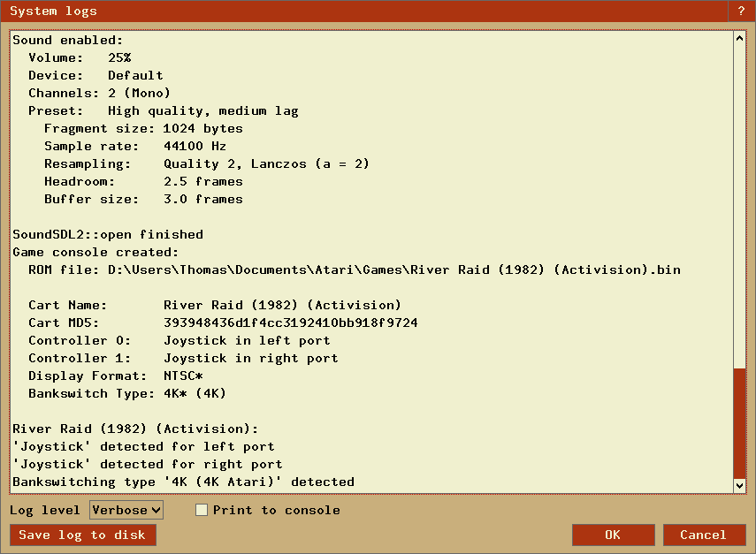
Task: Click the 'Bankswitch Type: 4K* (4K)' line
Action: coord(127,393)
